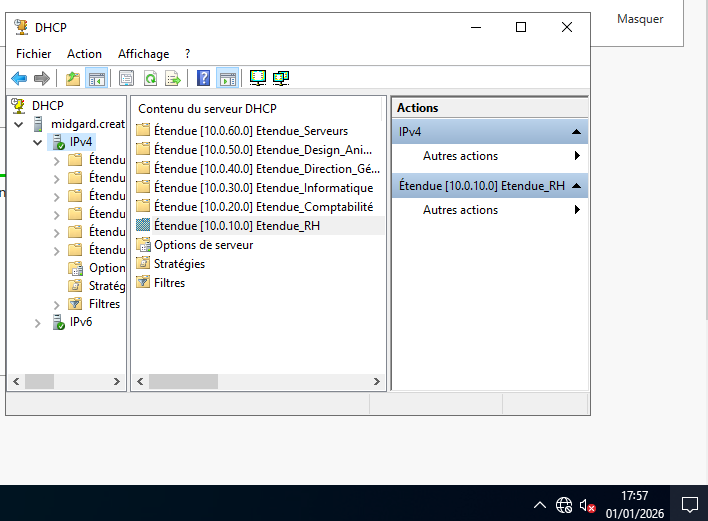The image size is (708, 521).
Task: Click muted speaker icon in tray
Action: pos(587,506)
